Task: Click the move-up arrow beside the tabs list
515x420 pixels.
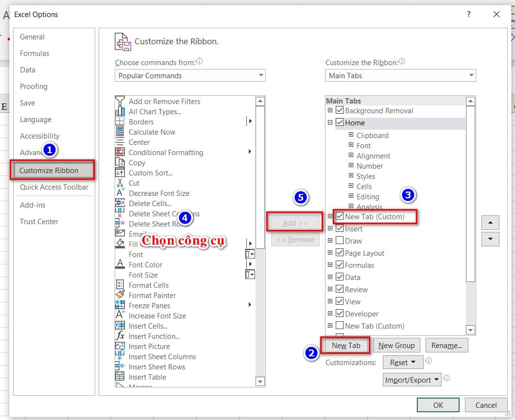Action: [x=490, y=222]
